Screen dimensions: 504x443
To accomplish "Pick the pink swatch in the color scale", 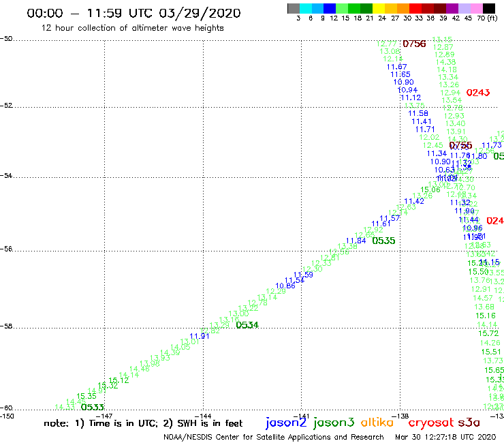I will (x=476, y=8).
